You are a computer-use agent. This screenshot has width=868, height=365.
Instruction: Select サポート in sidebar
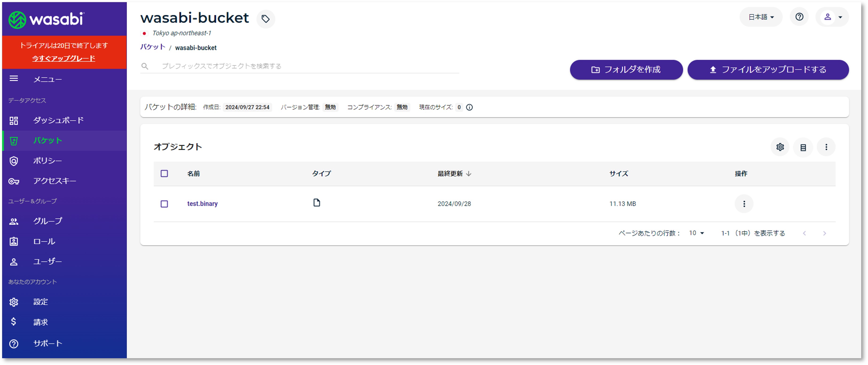coord(47,343)
